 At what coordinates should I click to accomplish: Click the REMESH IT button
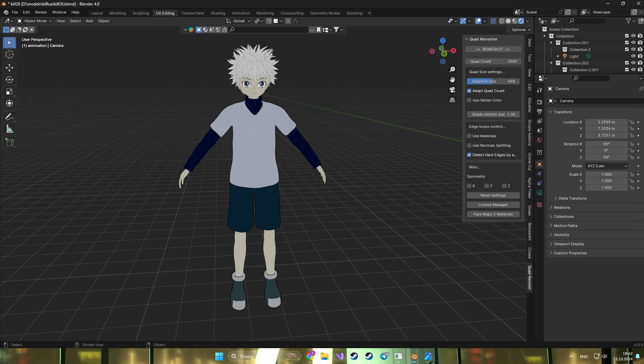(x=493, y=49)
